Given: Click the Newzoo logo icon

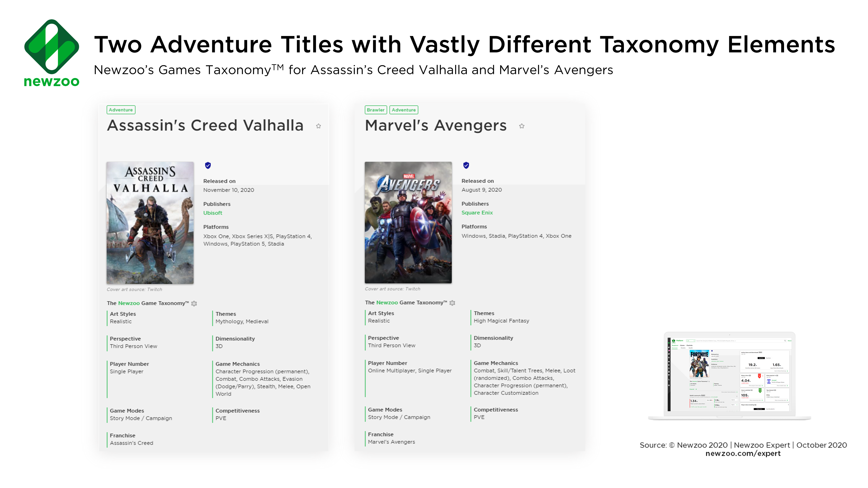Looking at the screenshot, I should (x=52, y=47).
